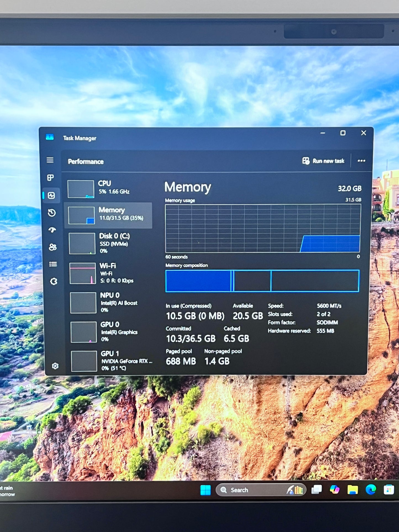The height and width of the screenshot is (532, 399).
Task: Open File Explorer from taskbar
Action: [353, 490]
